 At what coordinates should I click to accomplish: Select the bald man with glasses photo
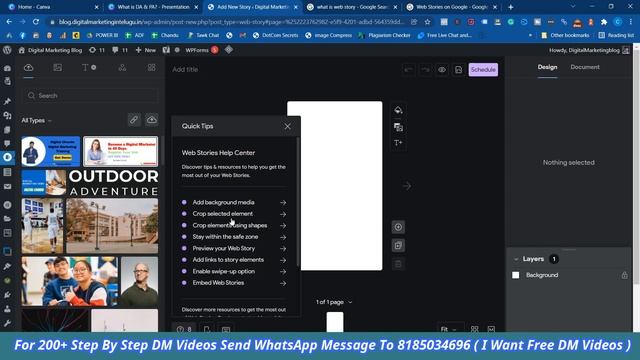(140, 281)
